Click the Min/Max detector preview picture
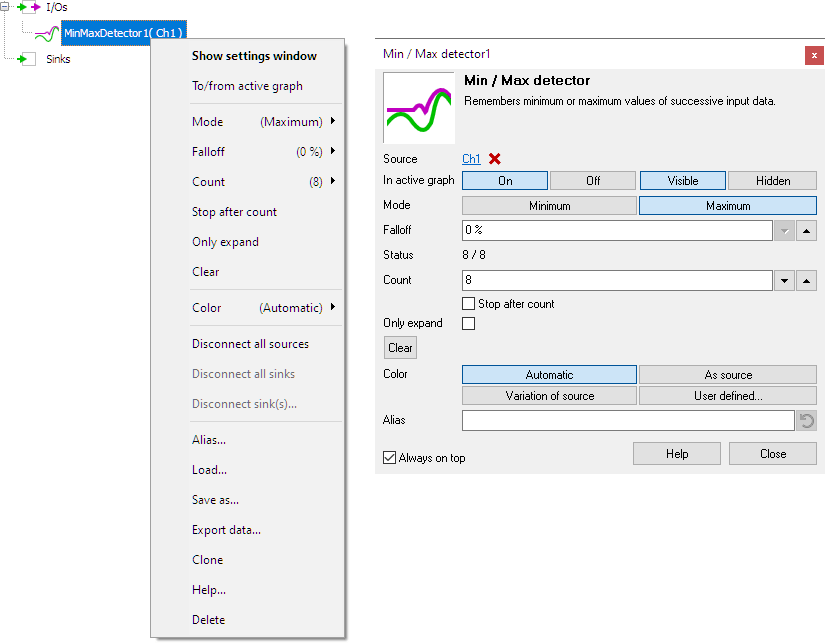 tap(418, 107)
